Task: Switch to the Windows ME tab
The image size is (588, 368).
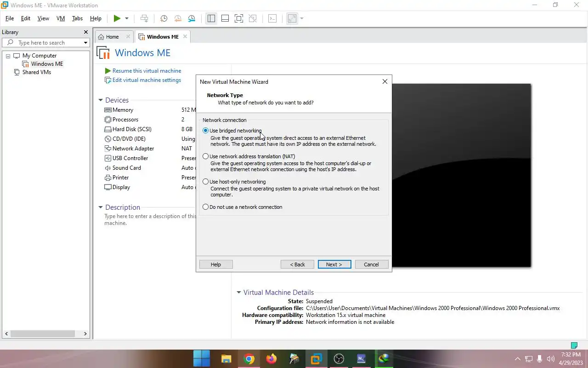Action: pyautogui.click(x=163, y=37)
